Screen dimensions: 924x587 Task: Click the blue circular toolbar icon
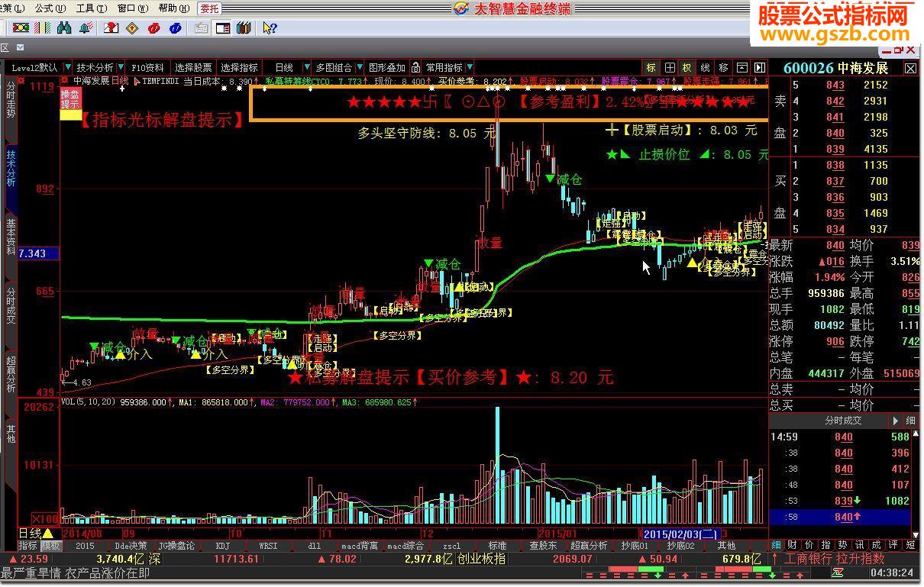point(176,28)
